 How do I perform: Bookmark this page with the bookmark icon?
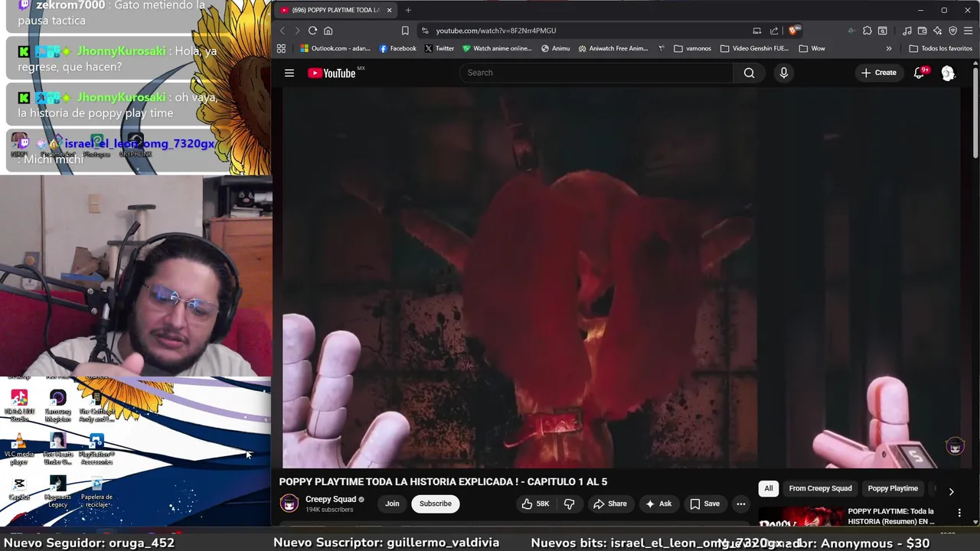coord(405,31)
